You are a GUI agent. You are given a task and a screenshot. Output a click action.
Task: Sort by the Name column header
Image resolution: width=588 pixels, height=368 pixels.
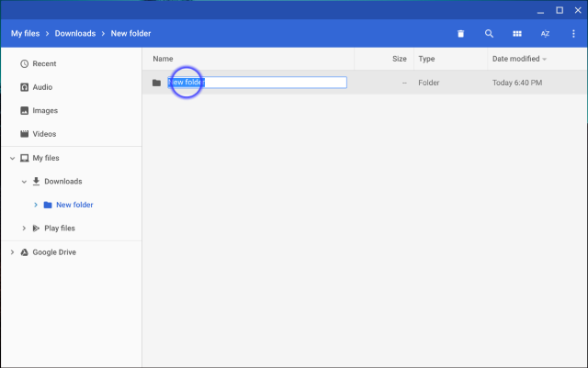[163, 59]
